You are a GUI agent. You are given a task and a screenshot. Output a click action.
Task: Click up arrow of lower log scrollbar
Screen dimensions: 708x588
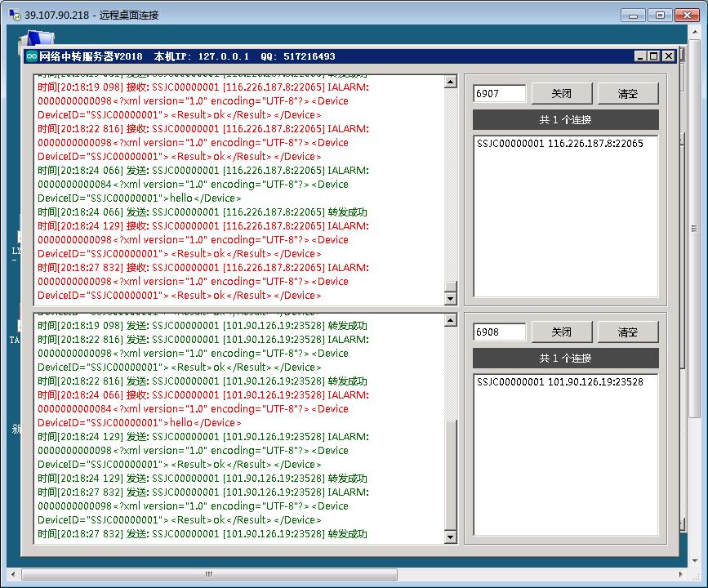pos(450,320)
